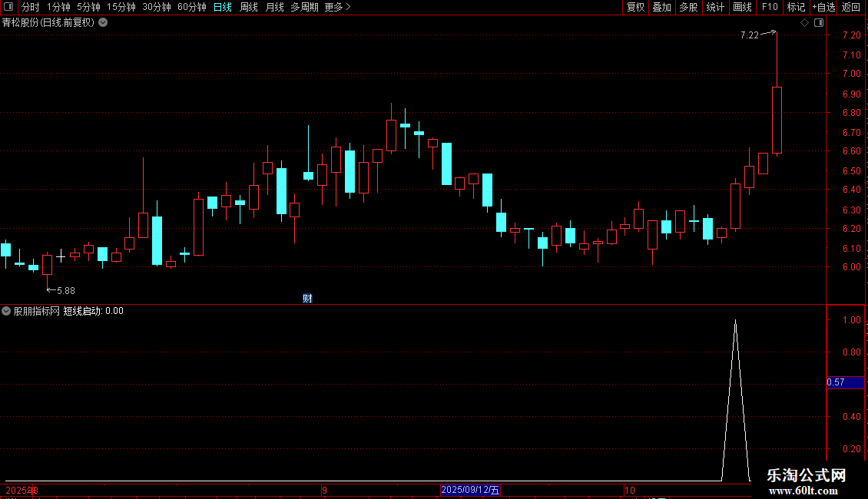This screenshot has width=868, height=499.
Task: Open the 多股 multi-stock view
Action: (688, 7)
